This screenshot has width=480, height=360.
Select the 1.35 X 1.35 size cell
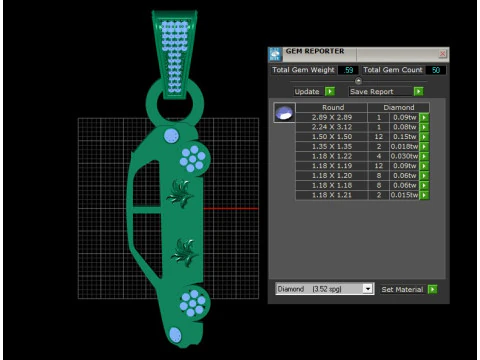coord(332,146)
